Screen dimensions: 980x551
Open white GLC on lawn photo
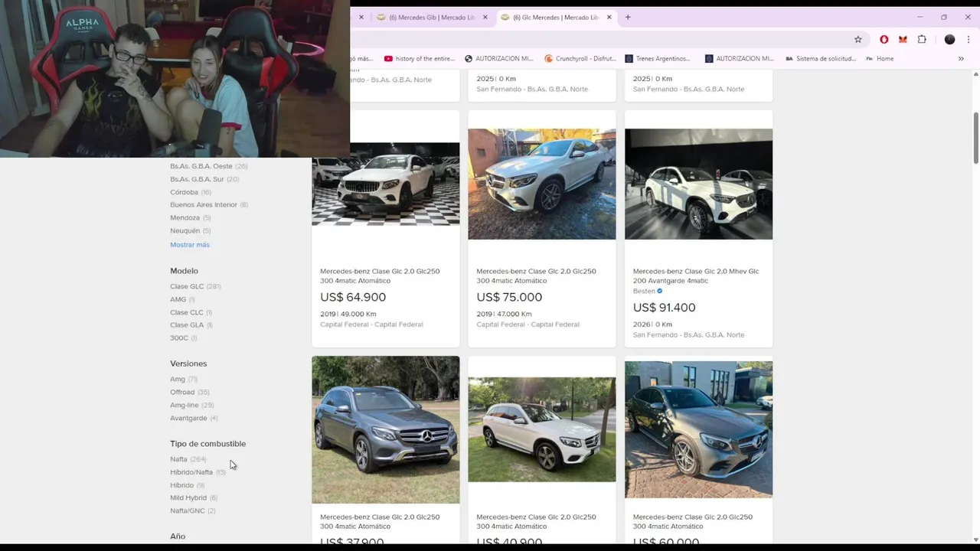542,429
